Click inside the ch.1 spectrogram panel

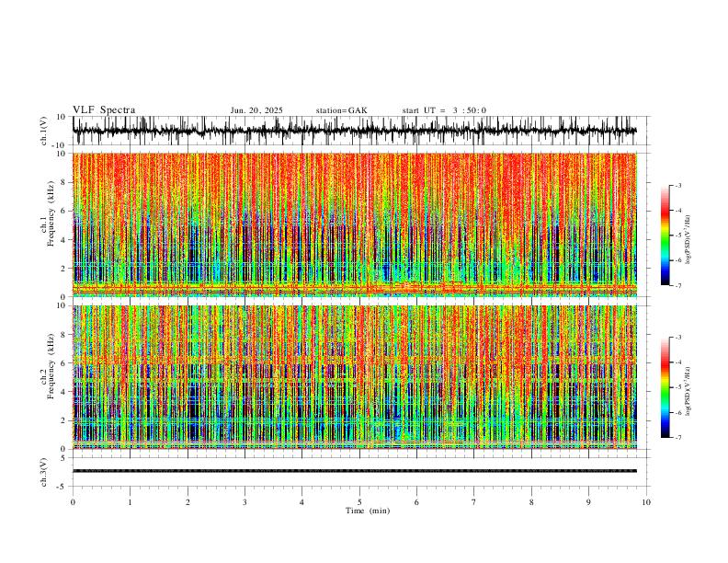tap(355, 224)
